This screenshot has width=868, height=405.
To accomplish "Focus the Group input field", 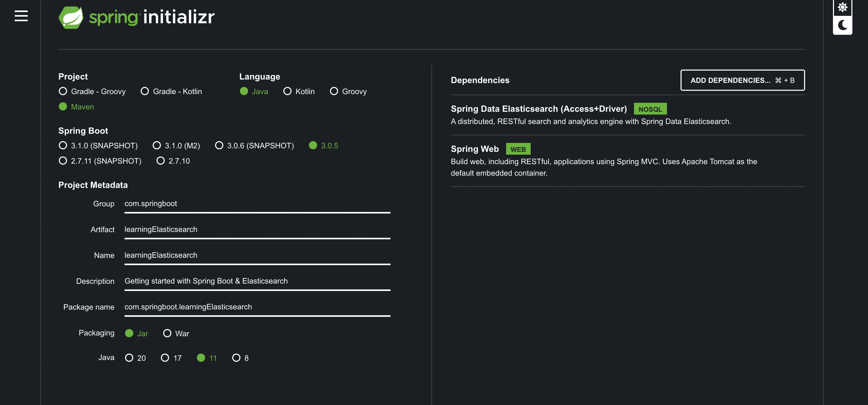I will coord(257,204).
